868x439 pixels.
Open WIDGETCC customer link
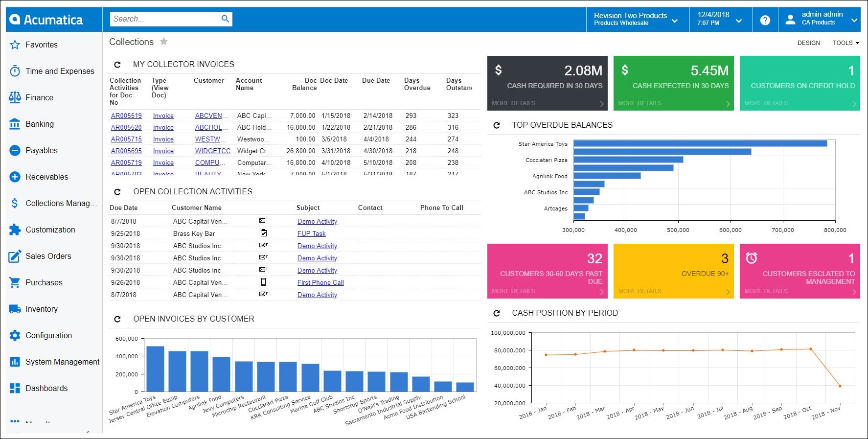click(x=213, y=151)
